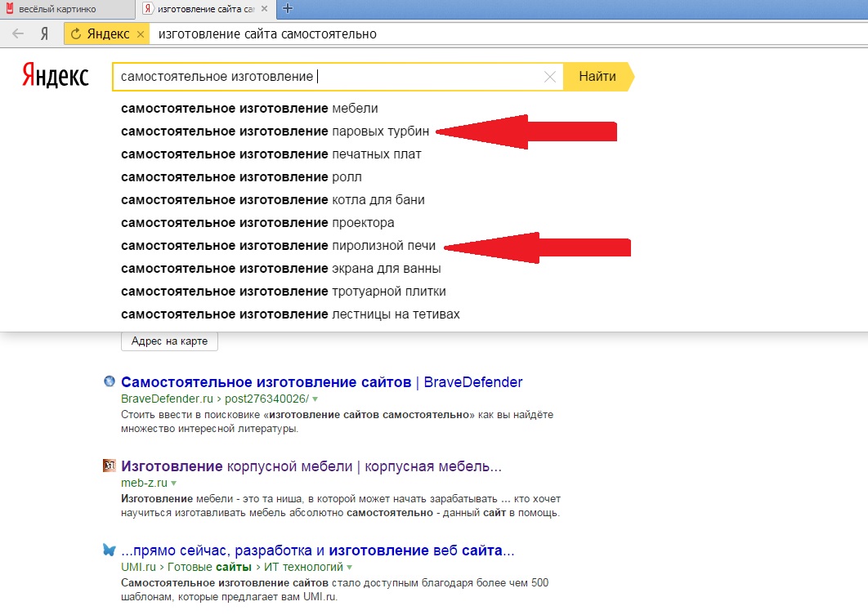Select suggestion ending in экрана для ванны

pyautogui.click(x=281, y=268)
